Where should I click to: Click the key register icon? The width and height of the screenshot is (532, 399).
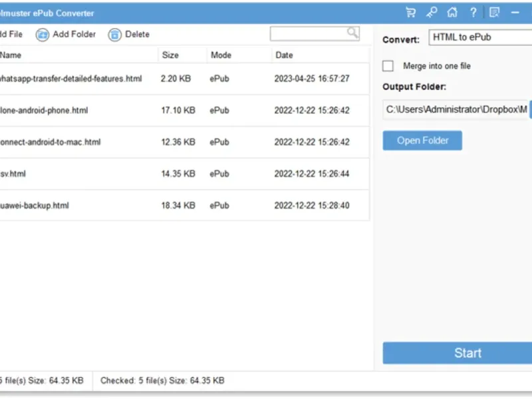(432, 13)
